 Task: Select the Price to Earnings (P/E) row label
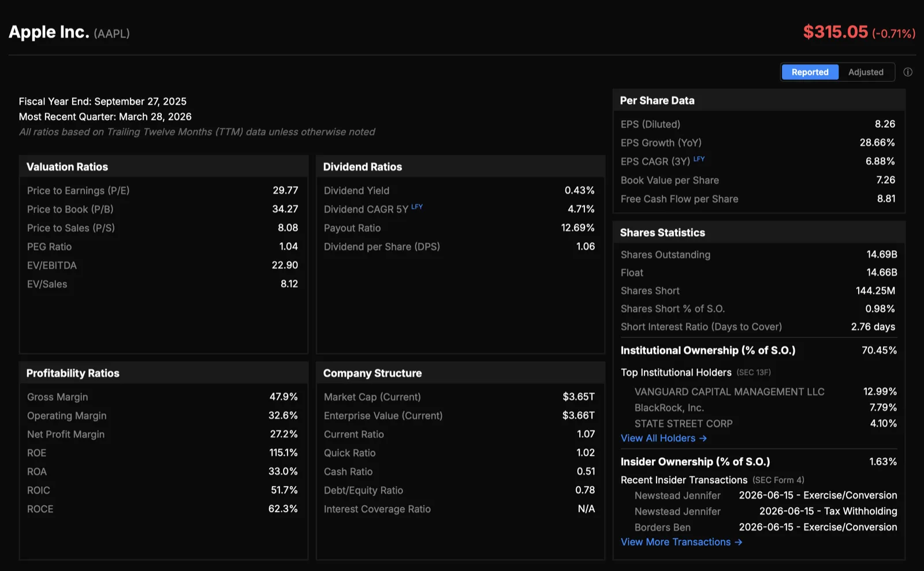(78, 191)
